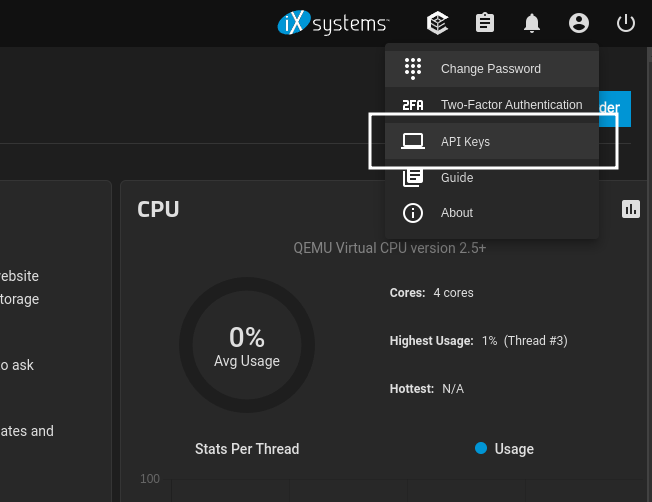Screen dimensions: 652x502
Task: Click the CPU Avg Usage gauge
Action: pos(247,345)
